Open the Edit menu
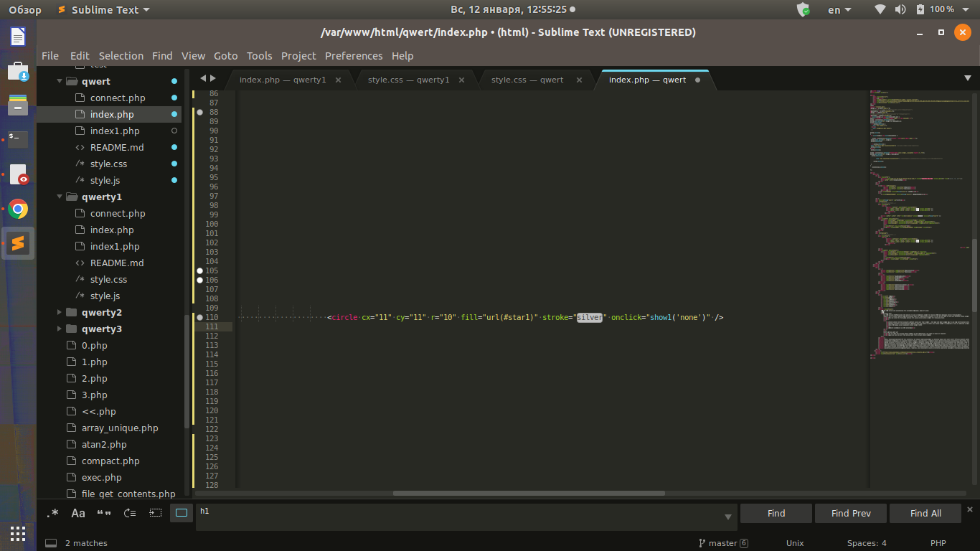Viewport: 980px width, 551px height. [x=80, y=56]
